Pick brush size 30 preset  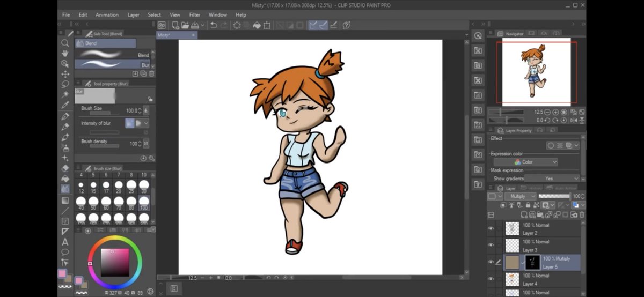[144, 186]
